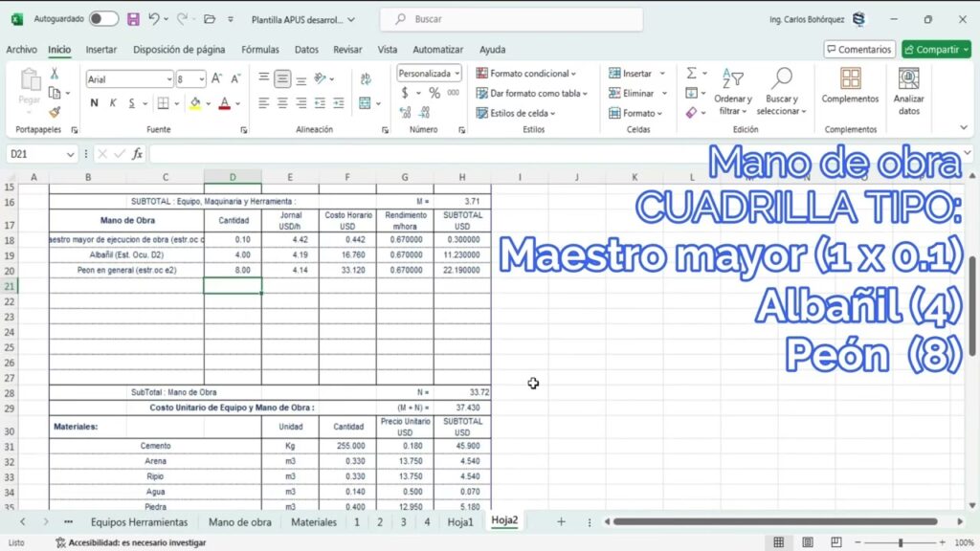This screenshot has height=551, width=980.
Task: Click the Compartir button
Action: 936,50
